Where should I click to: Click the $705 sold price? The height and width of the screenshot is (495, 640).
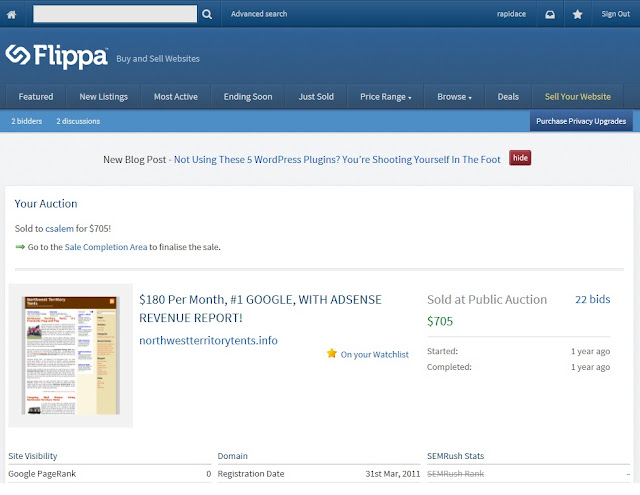coord(440,321)
